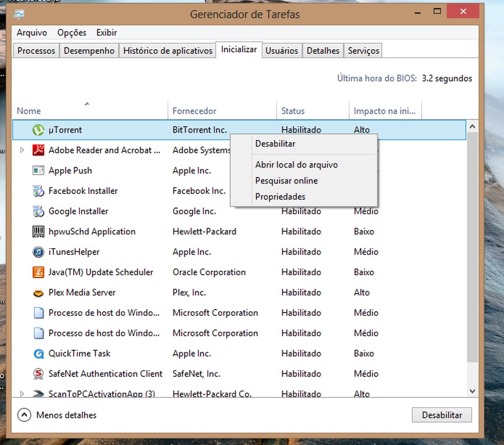Image resolution: width=504 pixels, height=445 pixels.
Task: Switch to Histórico de aplicativos tab
Action: coord(167,51)
